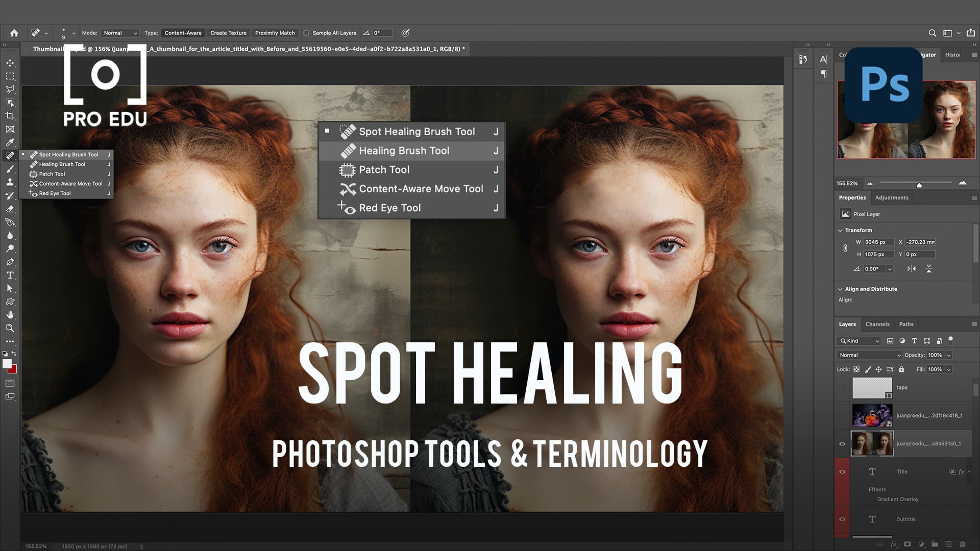Image resolution: width=980 pixels, height=551 pixels.
Task: Open the Home screen icon in options bar
Action: pos(14,32)
